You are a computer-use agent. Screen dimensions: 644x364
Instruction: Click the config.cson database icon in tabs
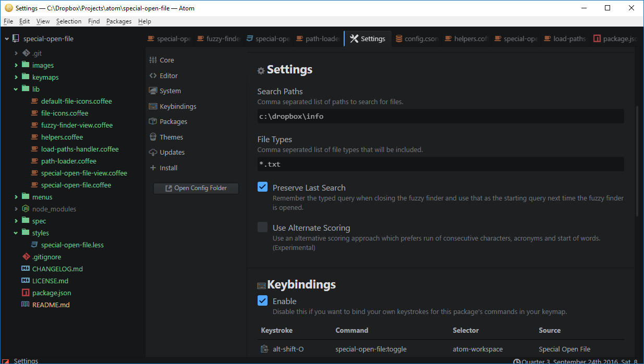tap(399, 39)
